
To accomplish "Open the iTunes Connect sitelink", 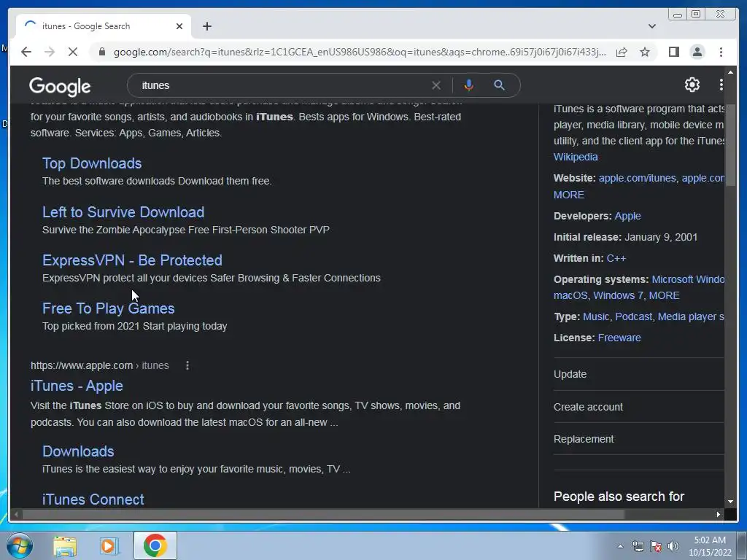I will tap(93, 499).
